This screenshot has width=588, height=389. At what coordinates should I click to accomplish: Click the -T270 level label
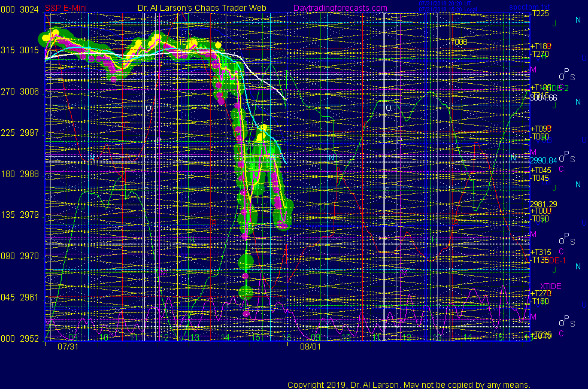[539, 54]
